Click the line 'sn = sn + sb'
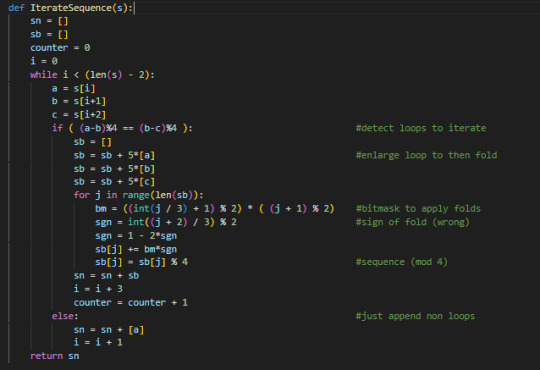 coord(106,276)
